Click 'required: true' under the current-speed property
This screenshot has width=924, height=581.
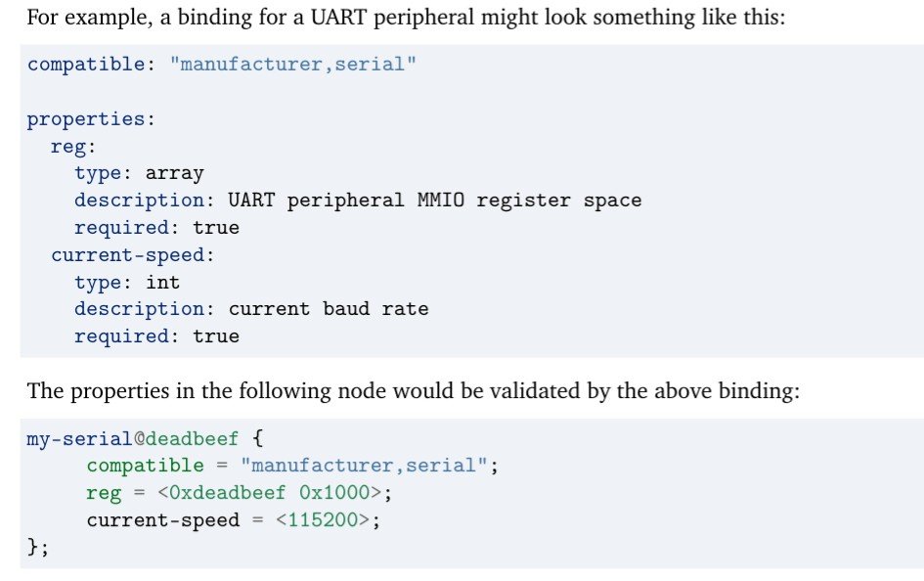click(156, 335)
